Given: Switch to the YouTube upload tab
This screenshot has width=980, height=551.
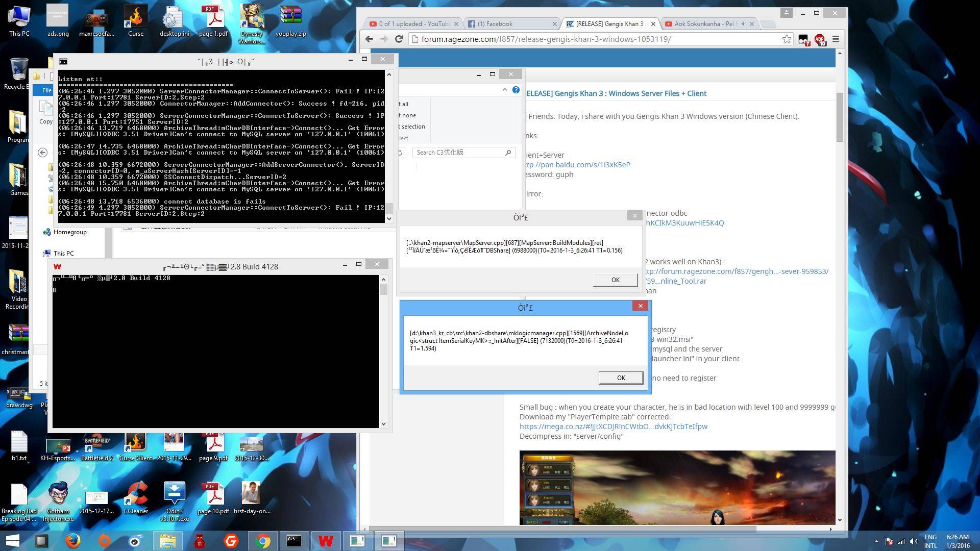Looking at the screenshot, I should point(414,23).
